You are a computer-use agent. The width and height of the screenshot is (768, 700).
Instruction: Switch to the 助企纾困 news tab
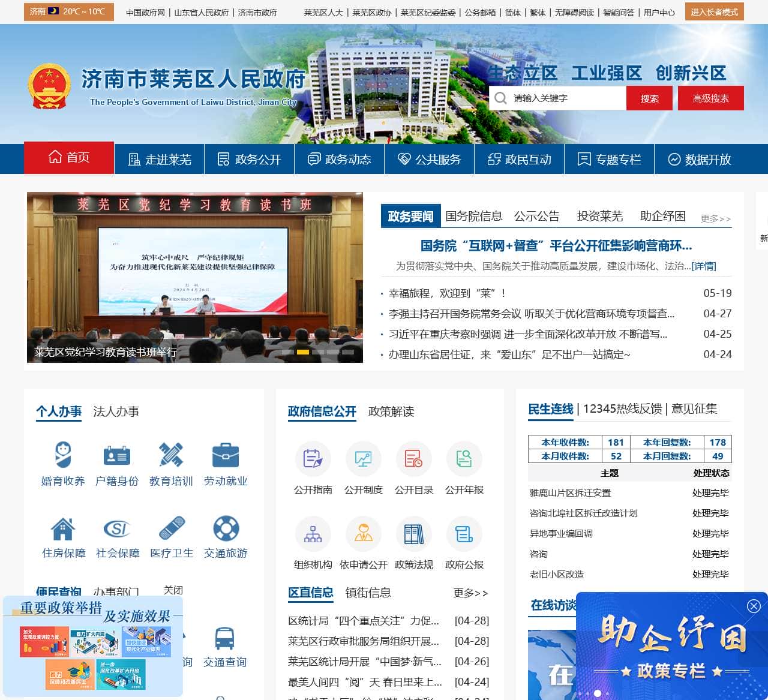(x=663, y=216)
